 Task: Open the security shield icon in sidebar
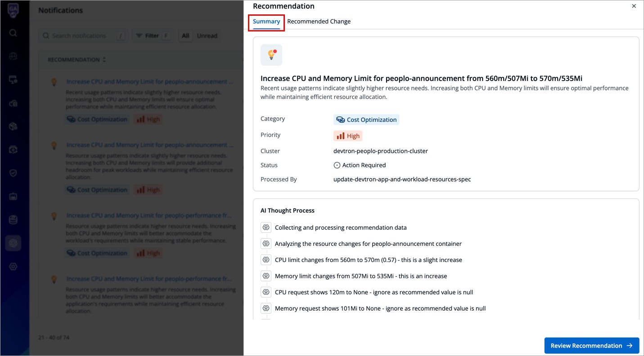[x=13, y=173]
